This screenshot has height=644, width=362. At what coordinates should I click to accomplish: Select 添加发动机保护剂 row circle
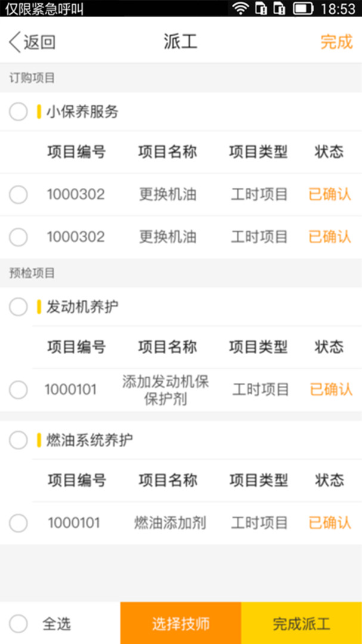tap(18, 390)
